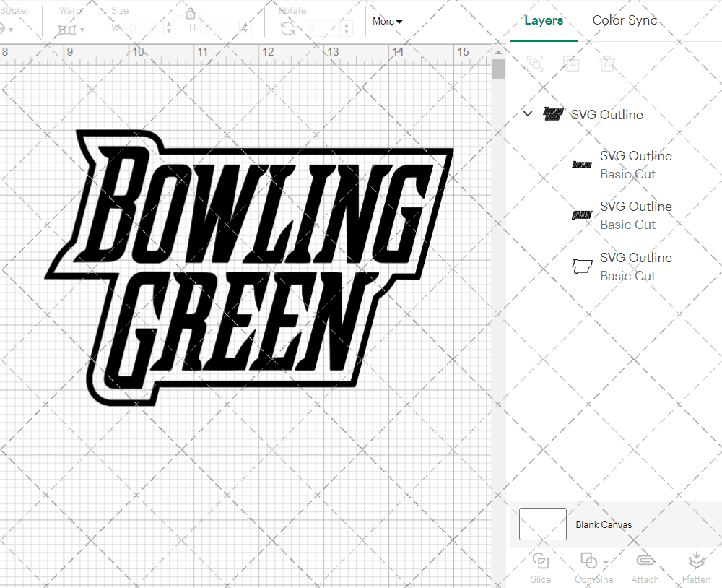
Task: Click the Sticker option toggle
Action: [x=7, y=29]
